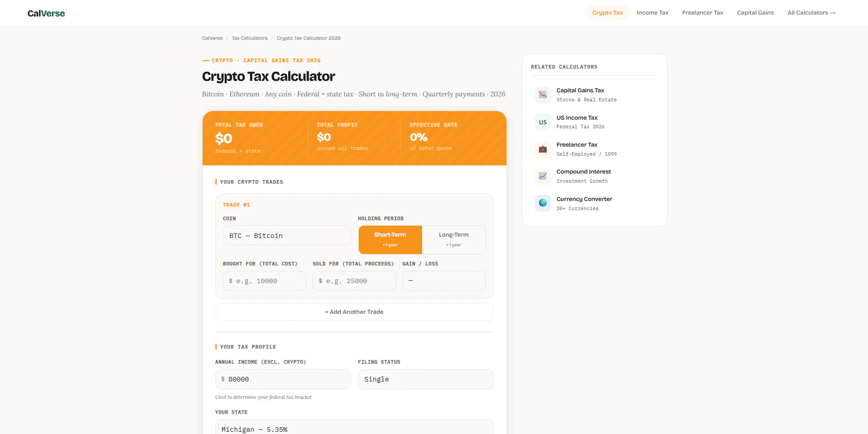Screen dimensions: 868x434
Task: Click the 'Your Tax Profile' section heading
Action: (248, 347)
